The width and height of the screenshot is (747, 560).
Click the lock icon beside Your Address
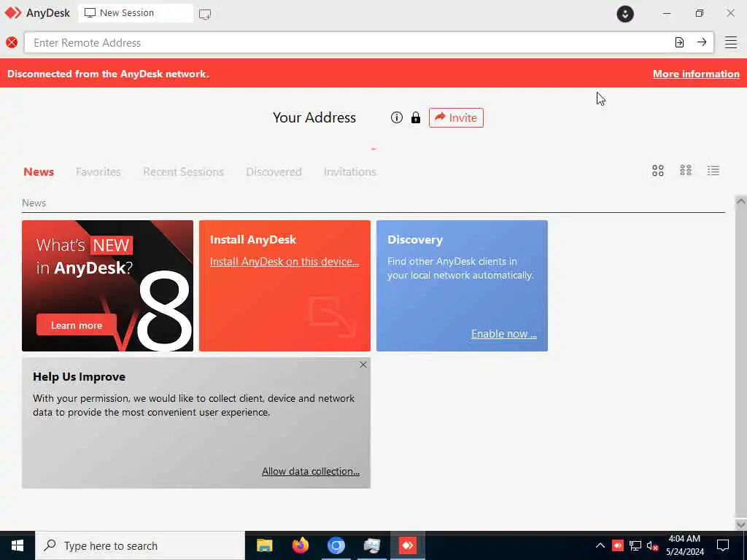[415, 117]
